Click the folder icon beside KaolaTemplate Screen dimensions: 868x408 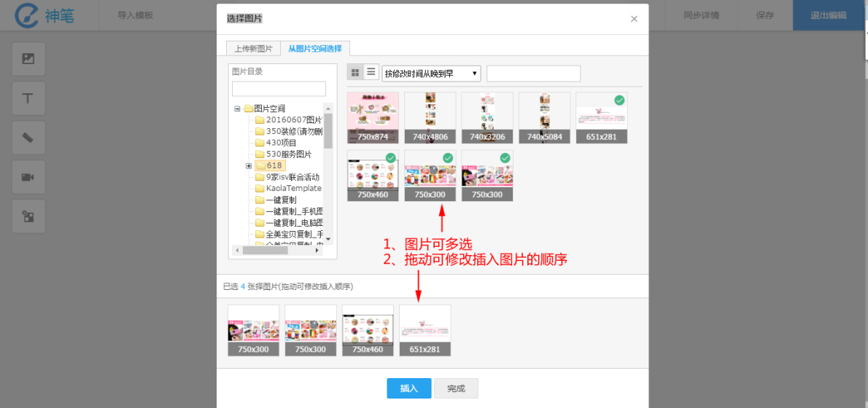[260, 188]
